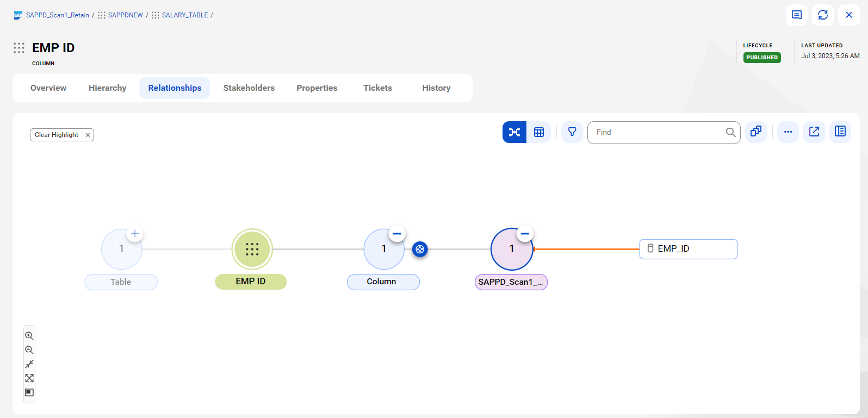The image size is (868, 418).
Task: Open the Hierarchy tab
Action: [x=107, y=88]
